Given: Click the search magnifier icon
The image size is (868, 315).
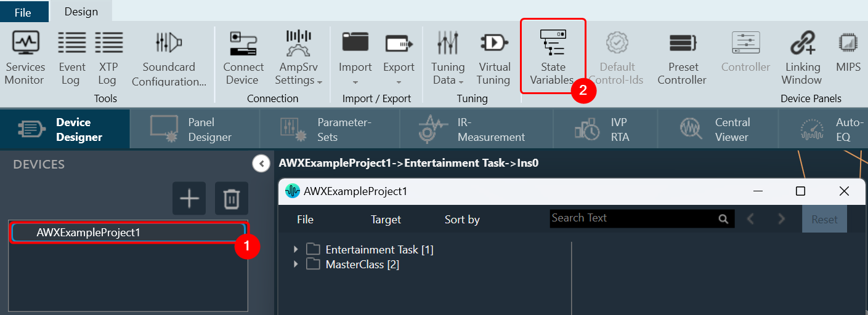Looking at the screenshot, I should tap(723, 218).
